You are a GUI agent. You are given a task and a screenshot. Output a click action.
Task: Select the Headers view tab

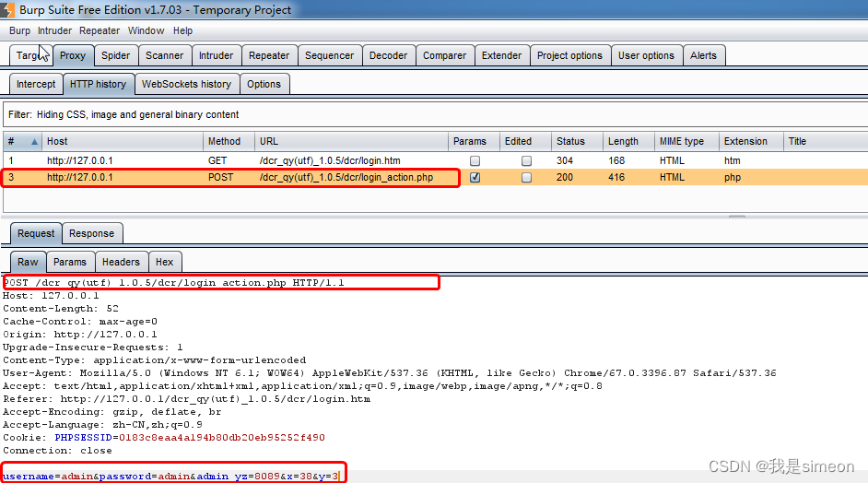[121, 262]
